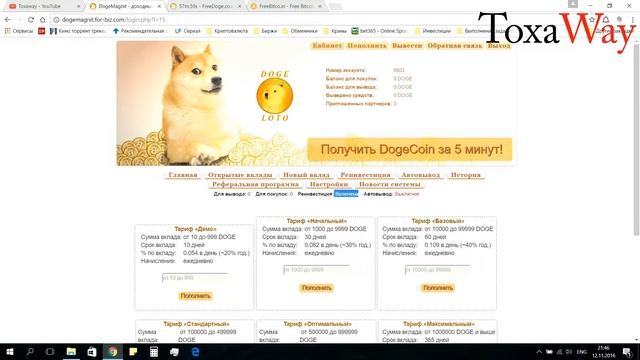Click Пополнить under the Начальный tariff
Viewport: 640px width, 360px height.
316,288
